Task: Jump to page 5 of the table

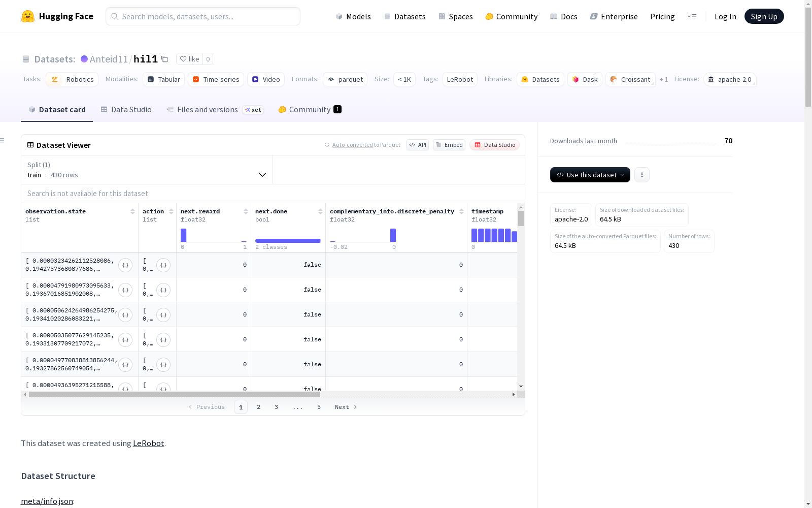Action: (319, 407)
